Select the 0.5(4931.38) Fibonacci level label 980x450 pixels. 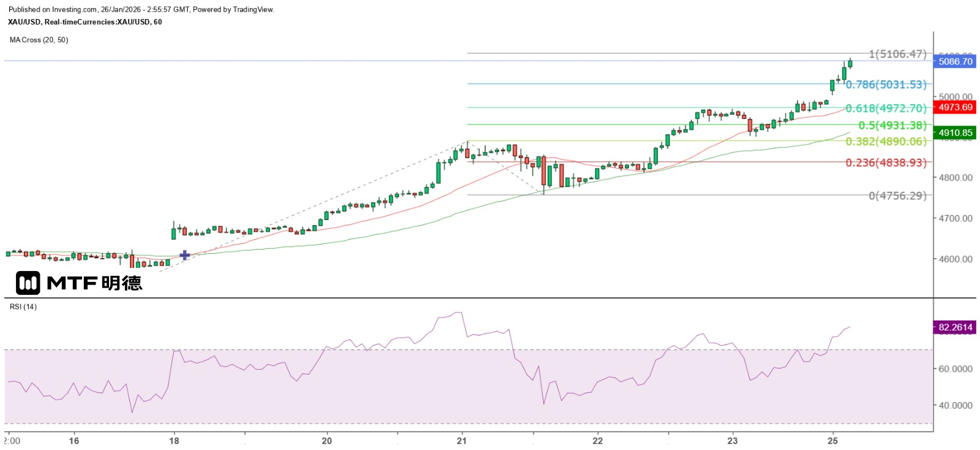(x=892, y=125)
